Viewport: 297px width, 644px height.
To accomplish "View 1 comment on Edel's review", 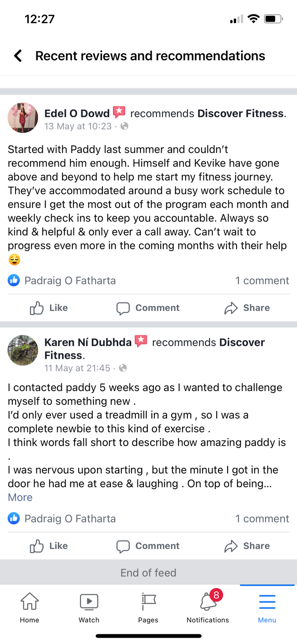I will point(262,280).
